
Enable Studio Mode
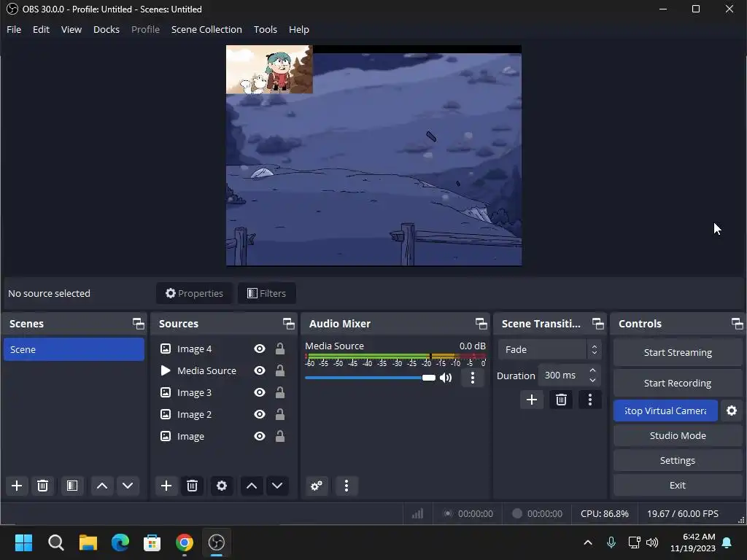(678, 435)
